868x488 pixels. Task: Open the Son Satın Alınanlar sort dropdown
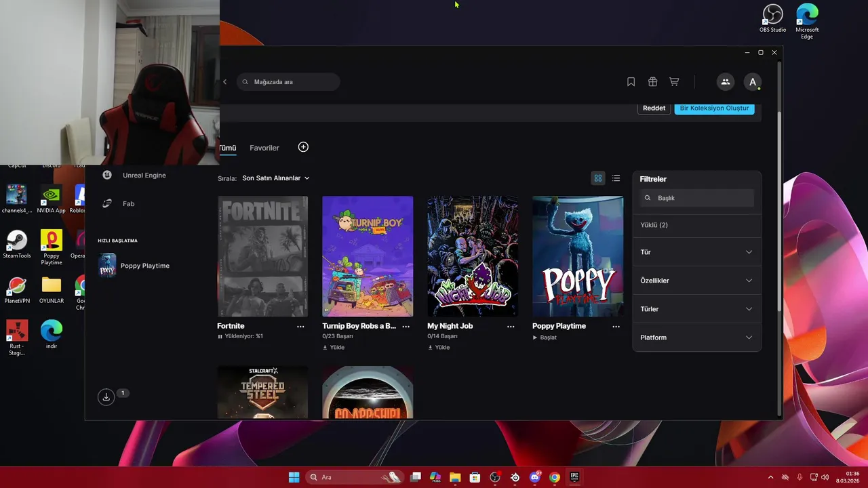pos(275,178)
